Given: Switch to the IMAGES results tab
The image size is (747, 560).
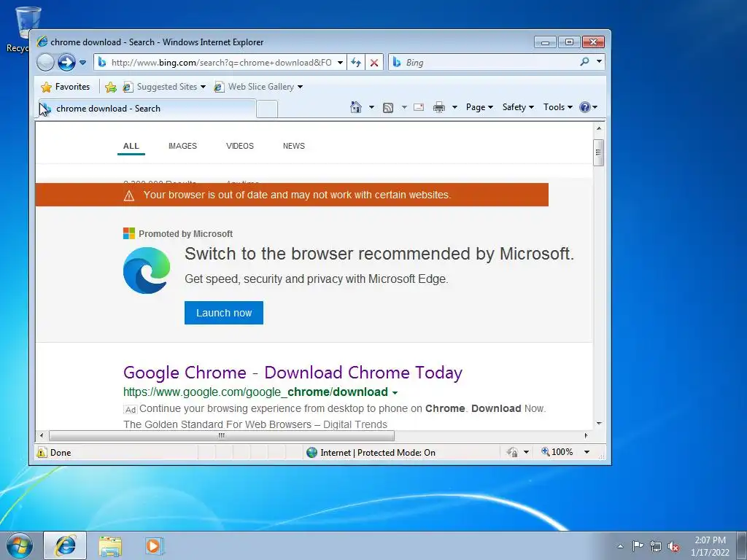Looking at the screenshot, I should click(x=182, y=146).
